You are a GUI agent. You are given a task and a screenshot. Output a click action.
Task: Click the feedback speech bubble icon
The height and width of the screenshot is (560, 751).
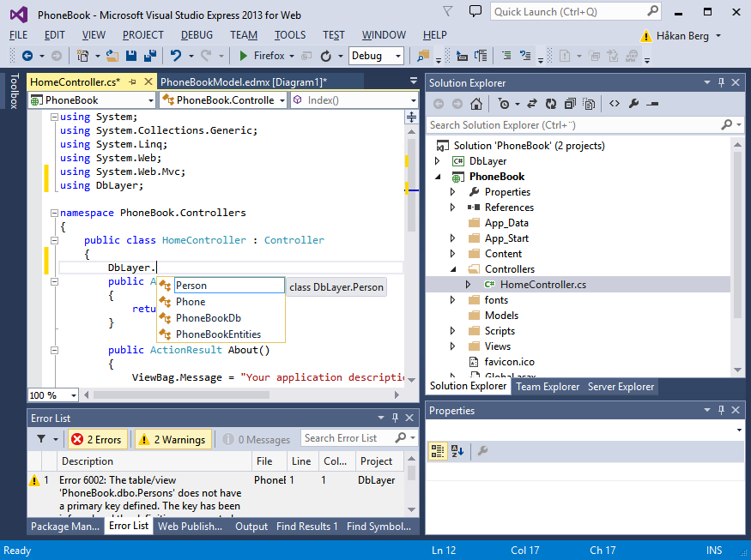pos(475,11)
